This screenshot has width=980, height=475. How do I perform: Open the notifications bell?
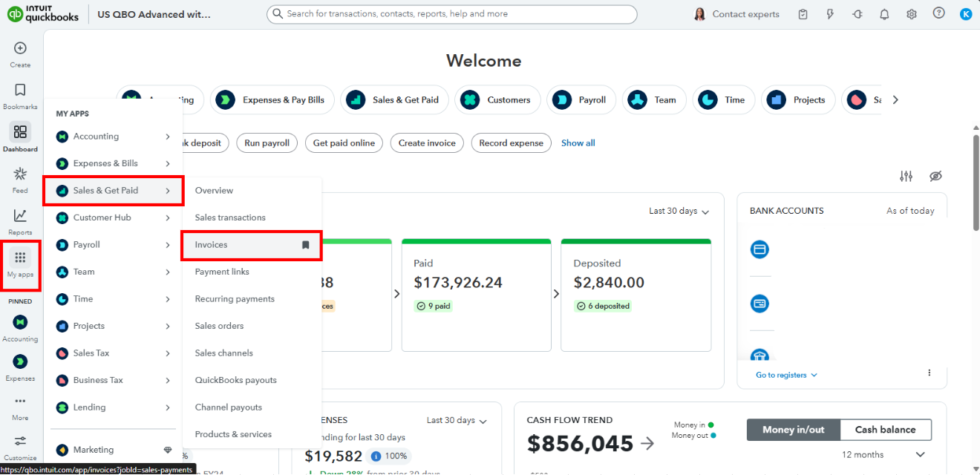[884, 14]
